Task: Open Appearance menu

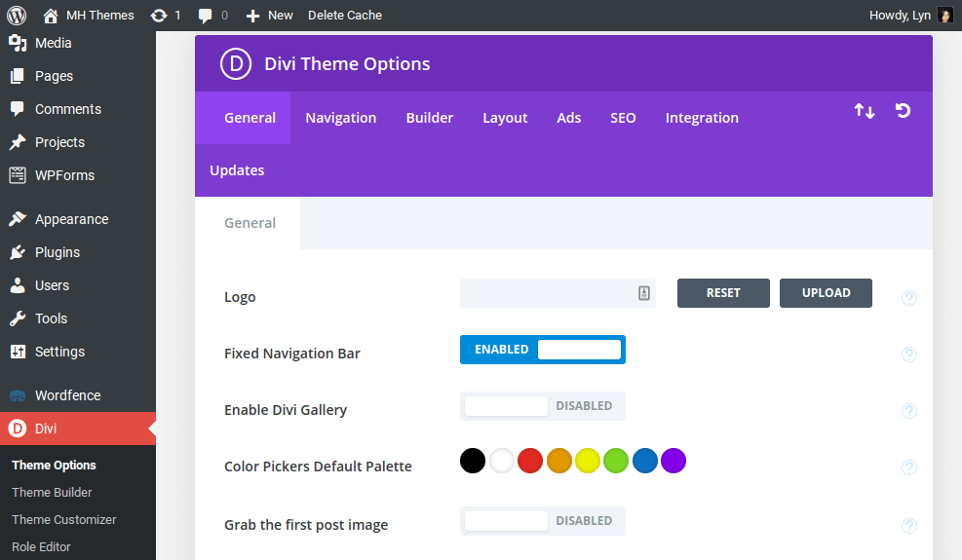Action: [78, 219]
